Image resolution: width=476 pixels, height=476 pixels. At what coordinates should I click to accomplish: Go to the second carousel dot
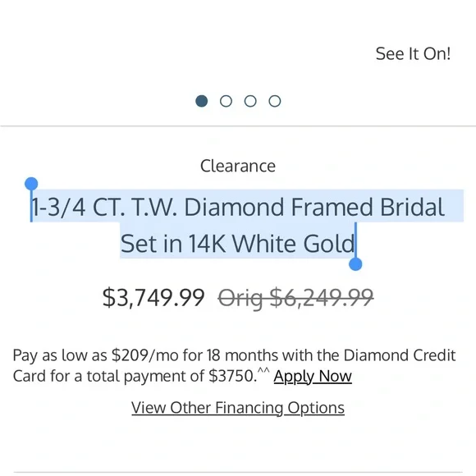(x=226, y=101)
